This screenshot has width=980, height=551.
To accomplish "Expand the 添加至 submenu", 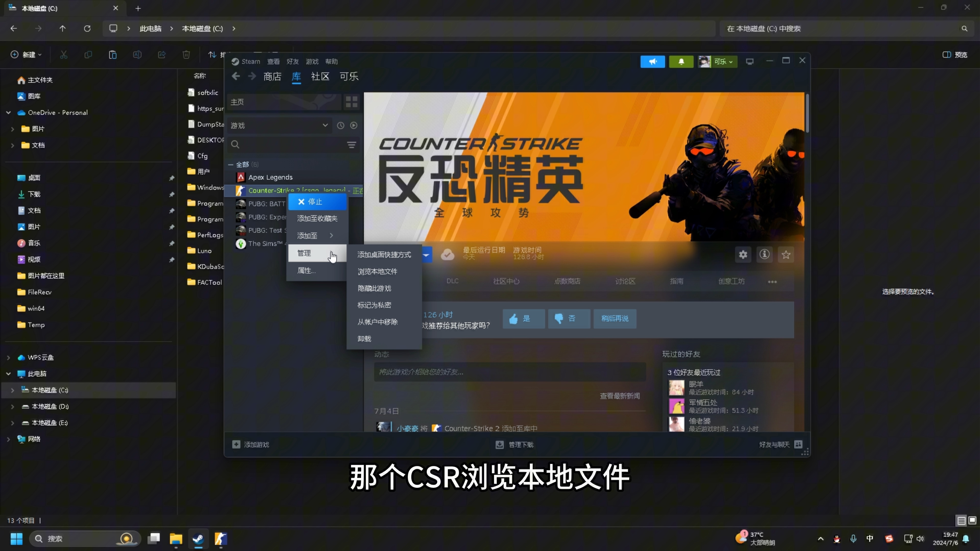I will 317,236.
